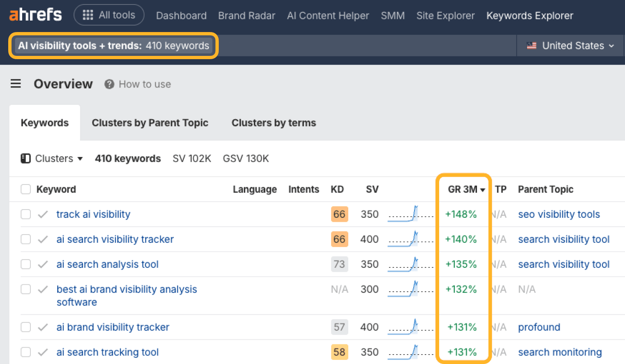Click the checkmark icon beside ai brand visibility tracker

(43, 327)
